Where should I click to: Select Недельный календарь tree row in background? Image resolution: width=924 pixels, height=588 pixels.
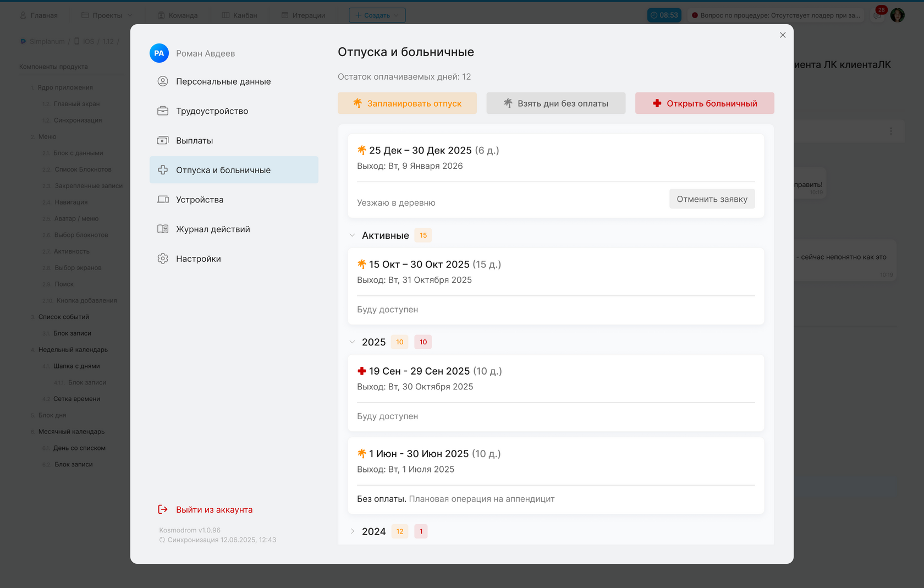pos(73,350)
